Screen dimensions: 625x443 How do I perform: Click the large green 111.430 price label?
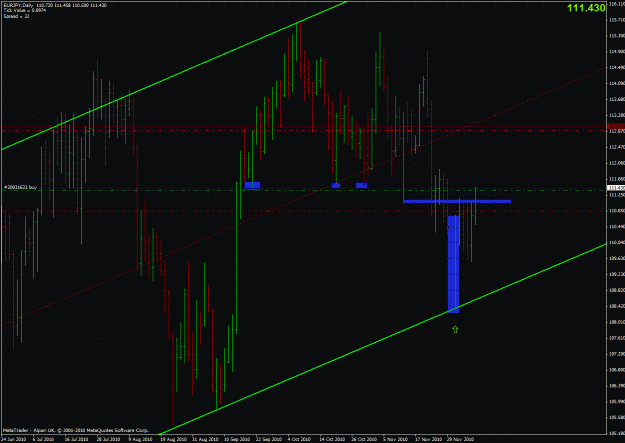586,8
